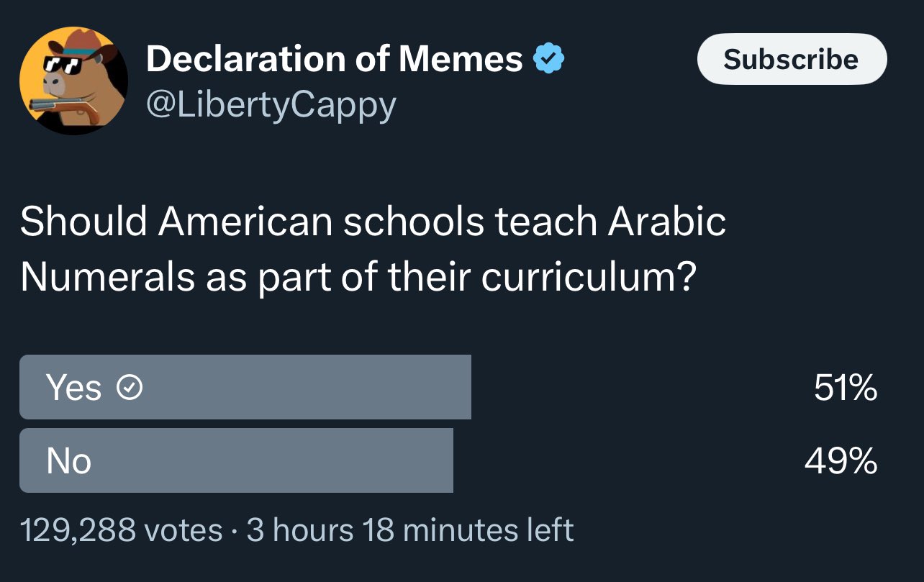Screen dimensions: 924x582
Task: Click the @LibertyCappy handle
Action: coord(271,105)
